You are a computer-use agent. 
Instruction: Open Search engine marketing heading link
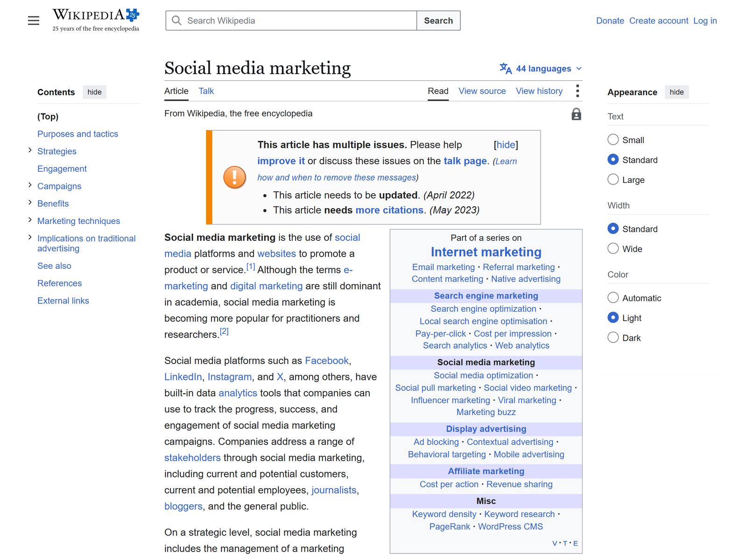pyautogui.click(x=486, y=296)
